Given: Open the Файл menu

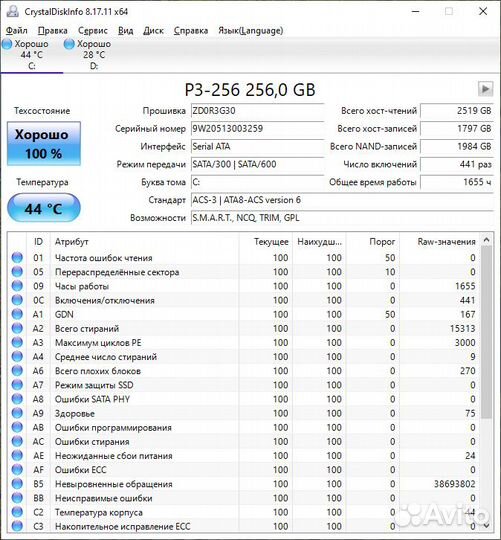Looking at the screenshot, I should [x=17, y=31].
